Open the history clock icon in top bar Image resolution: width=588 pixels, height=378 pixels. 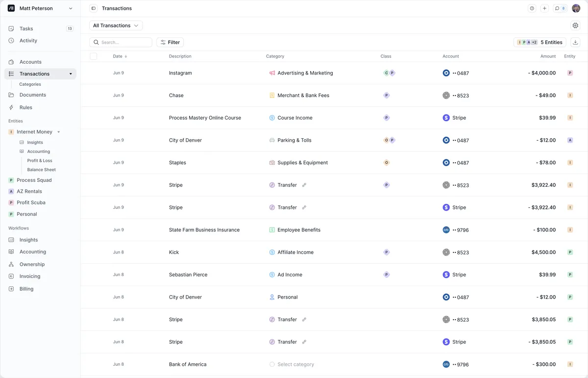(x=532, y=8)
